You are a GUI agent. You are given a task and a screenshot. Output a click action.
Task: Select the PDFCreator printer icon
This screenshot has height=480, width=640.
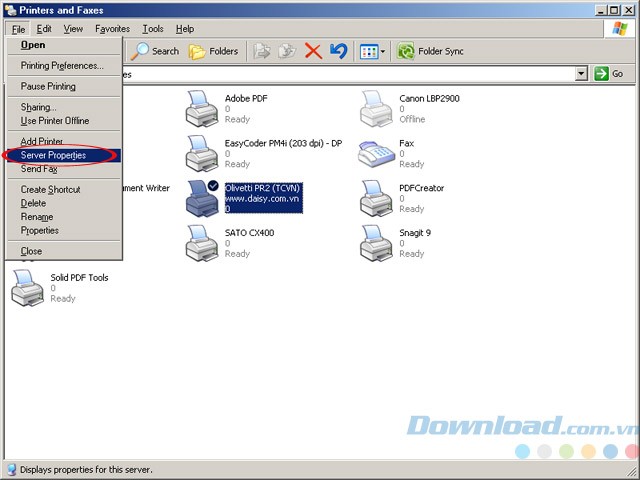tap(376, 198)
